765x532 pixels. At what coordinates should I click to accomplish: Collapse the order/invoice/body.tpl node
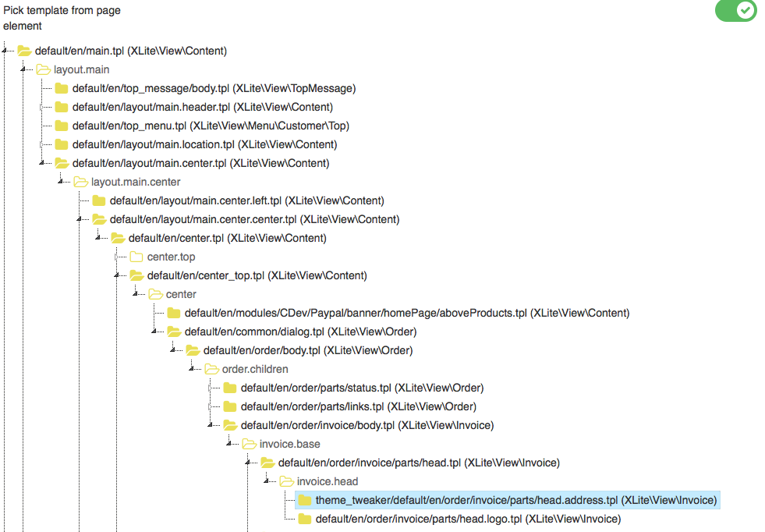pos(211,425)
